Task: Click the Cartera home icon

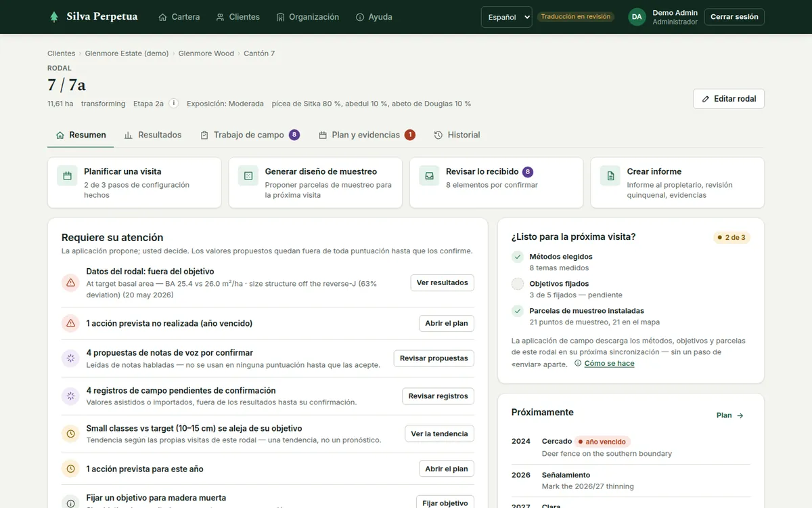Action: (162, 17)
